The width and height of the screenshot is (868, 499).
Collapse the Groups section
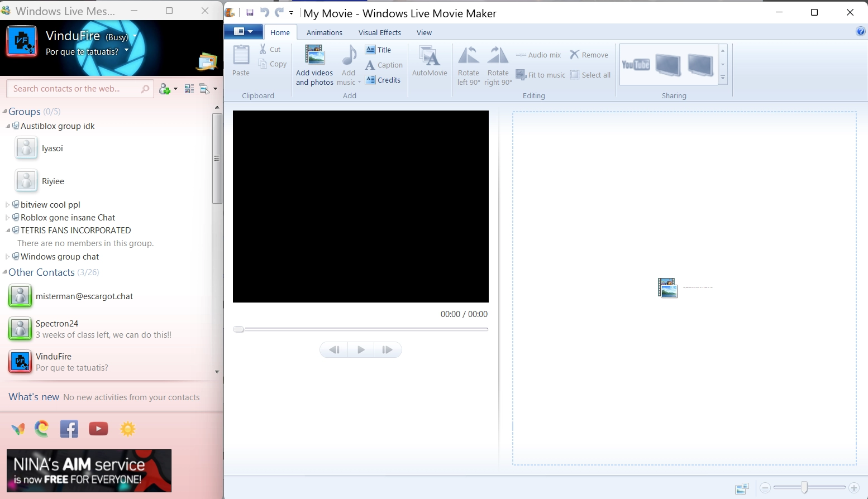pos(5,111)
